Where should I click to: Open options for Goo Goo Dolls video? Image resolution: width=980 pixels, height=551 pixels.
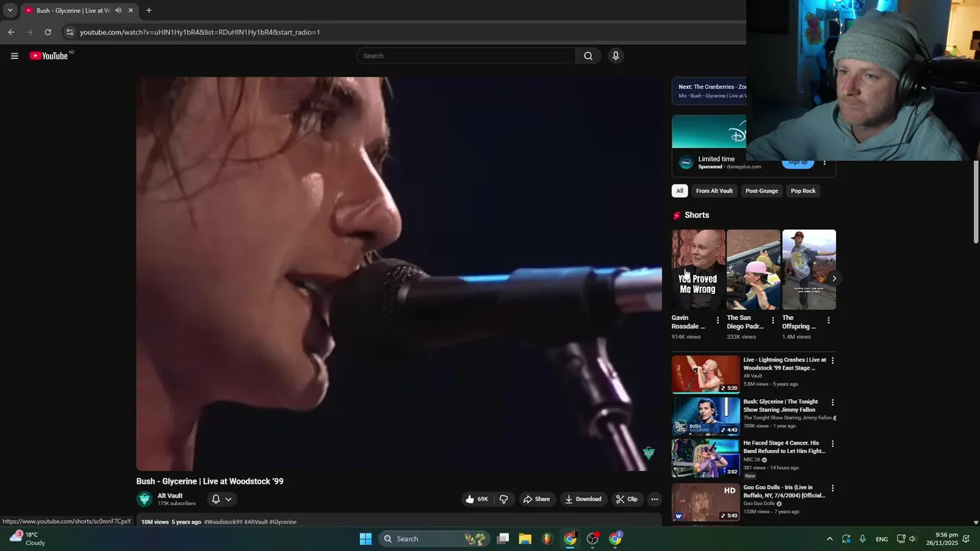pyautogui.click(x=832, y=488)
